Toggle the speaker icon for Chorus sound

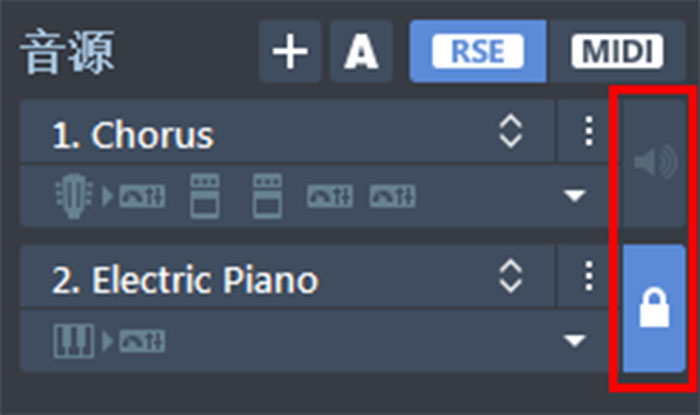coord(655,160)
